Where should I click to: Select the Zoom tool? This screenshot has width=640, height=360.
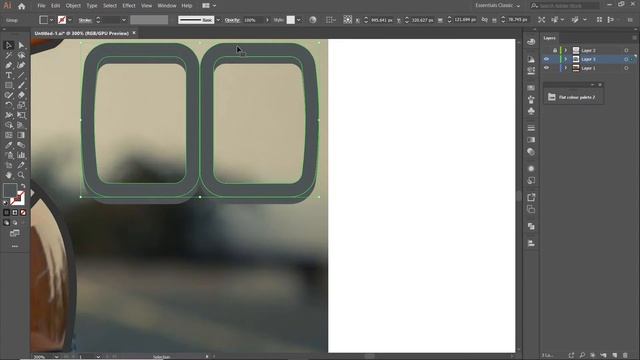click(21, 175)
